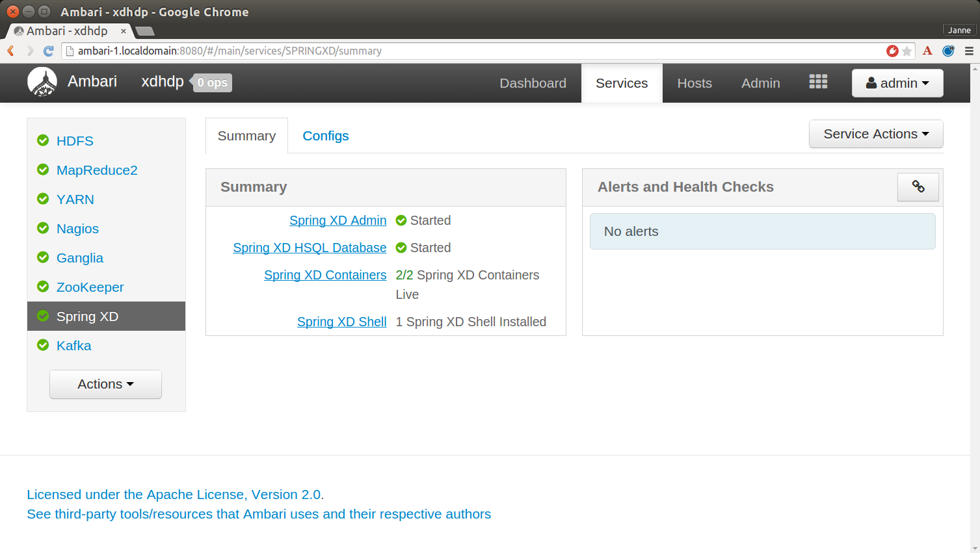Click the browser forward arrow
The image size is (980, 553).
[29, 51]
